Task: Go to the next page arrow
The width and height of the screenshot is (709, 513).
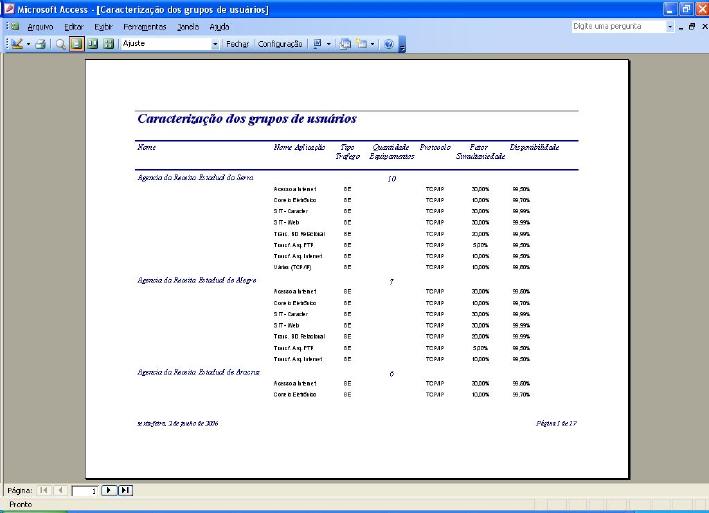Action: [x=109, y=490]
